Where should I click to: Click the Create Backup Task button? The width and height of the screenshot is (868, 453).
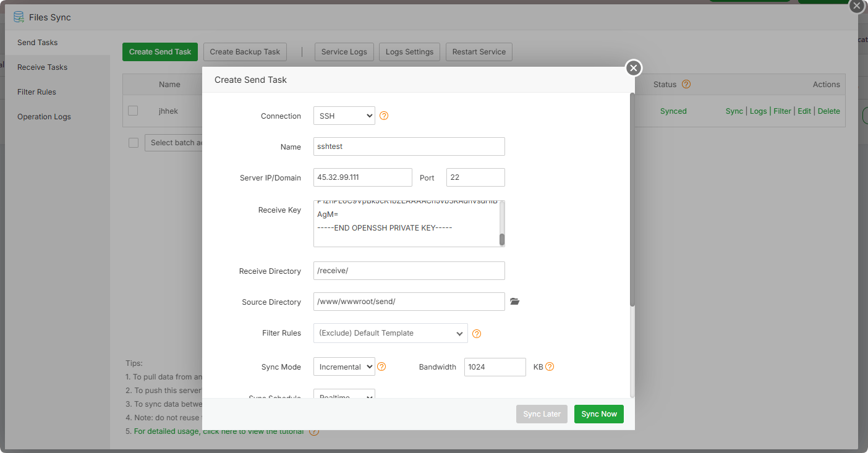245,52
